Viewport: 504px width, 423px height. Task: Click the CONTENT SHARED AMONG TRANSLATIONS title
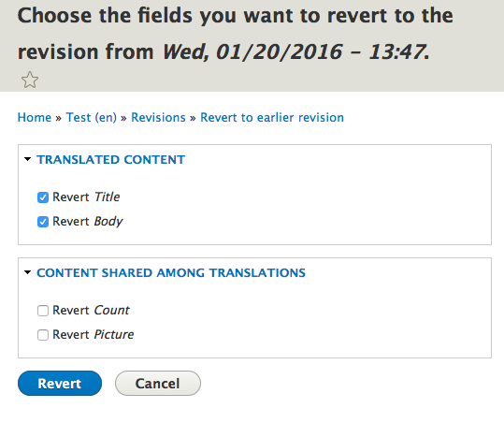(x=171, y=272)
